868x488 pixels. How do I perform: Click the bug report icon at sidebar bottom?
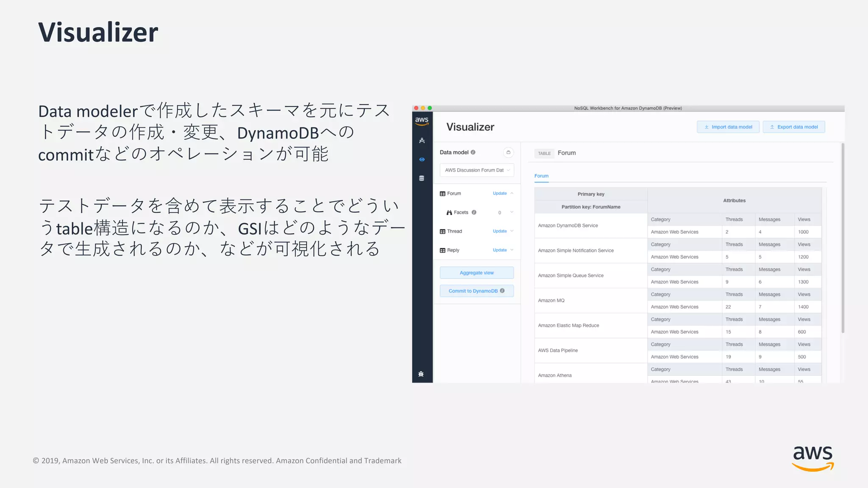pos(421,374)
